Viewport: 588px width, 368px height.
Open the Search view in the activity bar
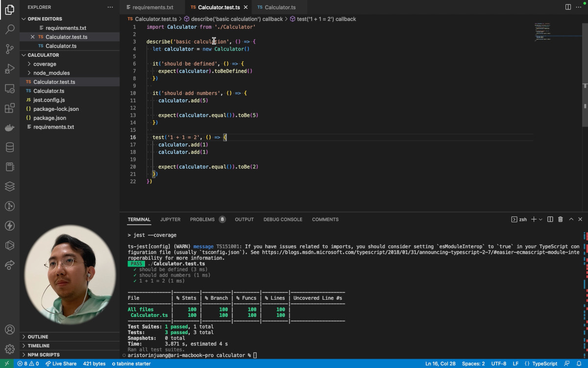(10, 29)
